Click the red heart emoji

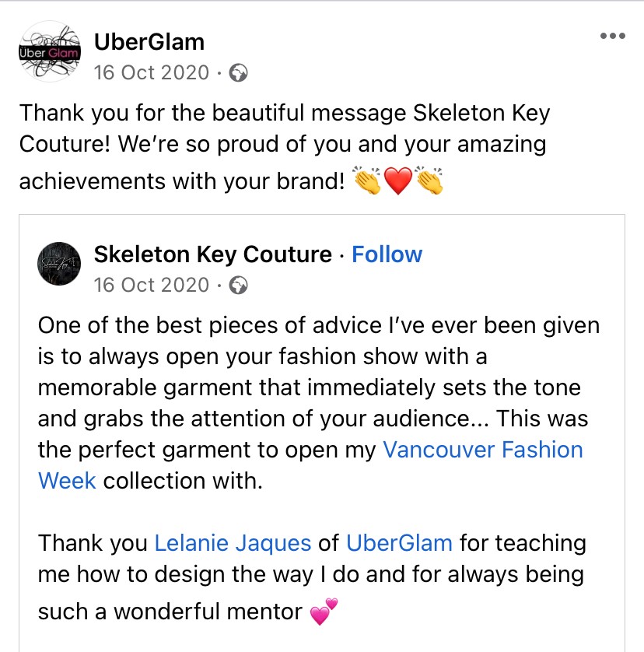coord(397,181)
